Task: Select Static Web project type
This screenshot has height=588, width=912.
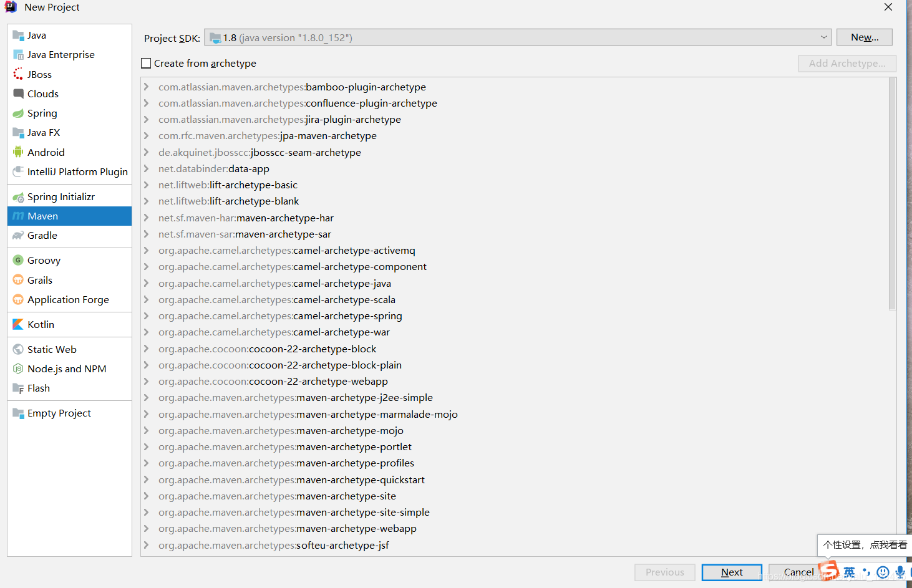Action: [x=69, y=350]
